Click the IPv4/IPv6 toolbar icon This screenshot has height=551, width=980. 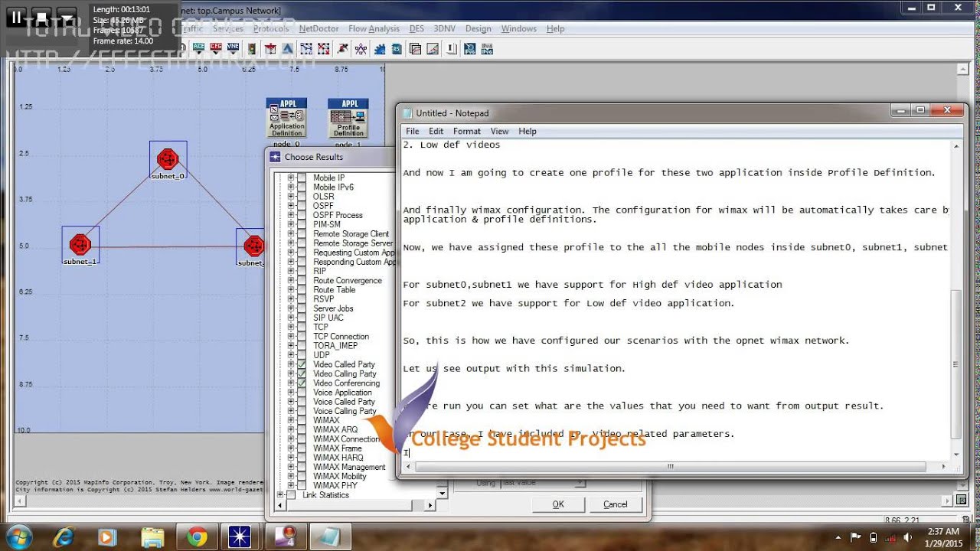coord(487,48)
